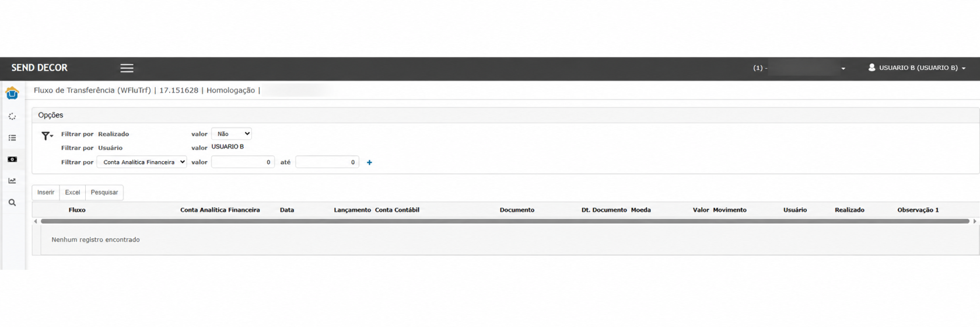The height and width of the screenshot is (327, 980).
Task: Expand the USUARIO B account menu
Action: click(918, 68)
